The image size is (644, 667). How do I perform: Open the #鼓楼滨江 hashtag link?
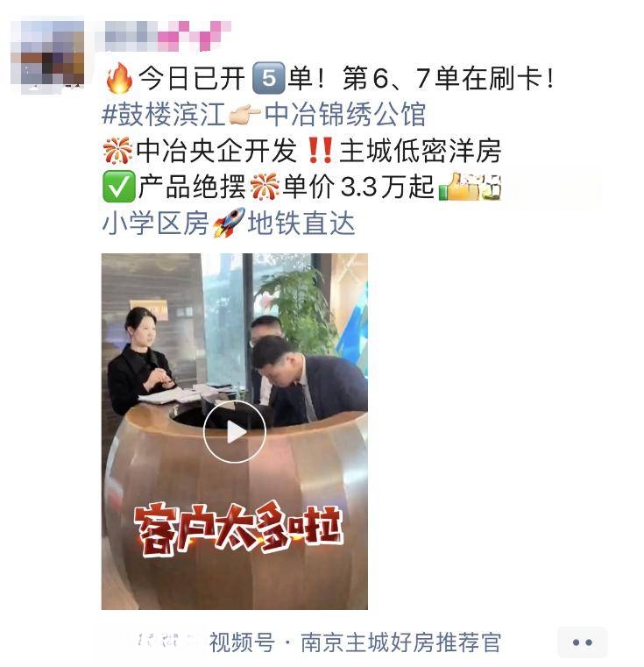coord(163,115)
